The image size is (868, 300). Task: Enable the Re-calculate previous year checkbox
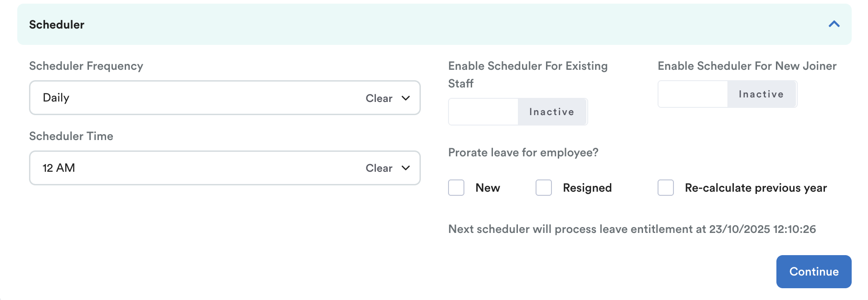(665, 188)
